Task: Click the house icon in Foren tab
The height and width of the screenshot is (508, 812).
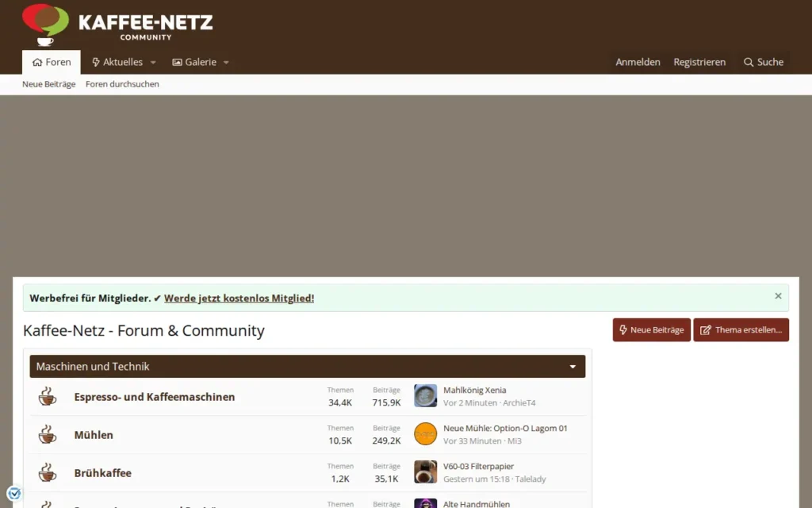Action: point(37,62)
